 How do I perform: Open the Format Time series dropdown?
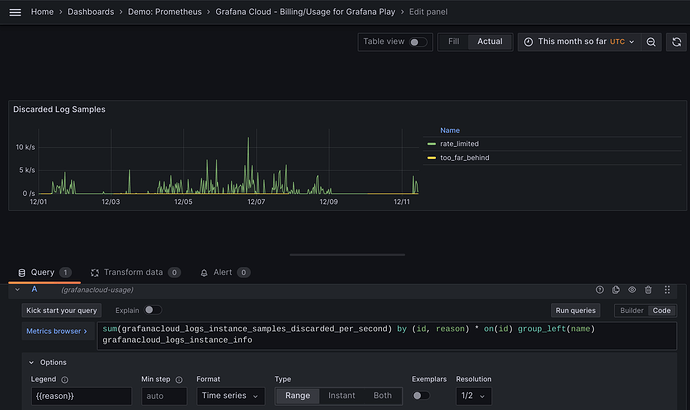[x=230, y=396]
